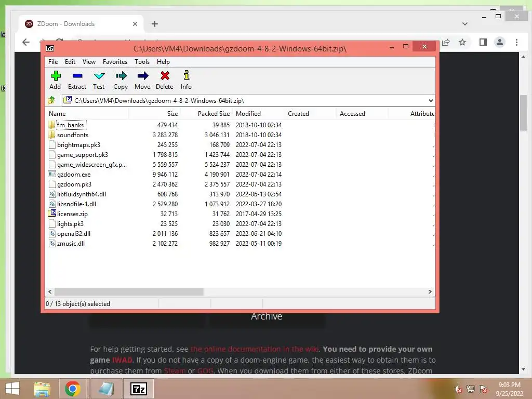This screenshot has height=399, width=532.
Task: Open the Chrome tab search chevron
Action: click(x=465, y=24)
